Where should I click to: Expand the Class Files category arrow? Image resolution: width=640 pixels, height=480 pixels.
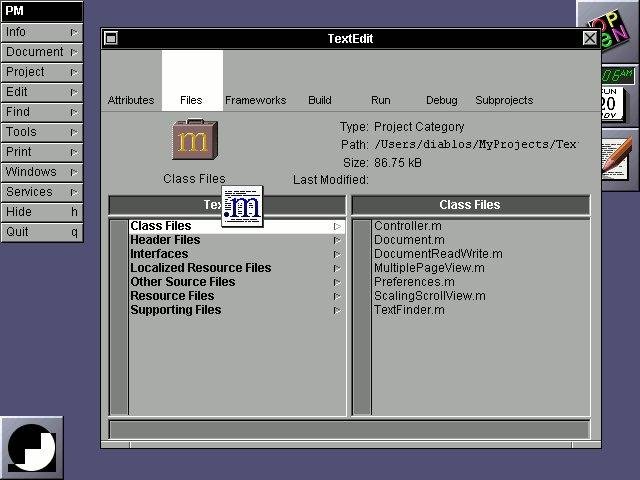(x=337, y=226)
